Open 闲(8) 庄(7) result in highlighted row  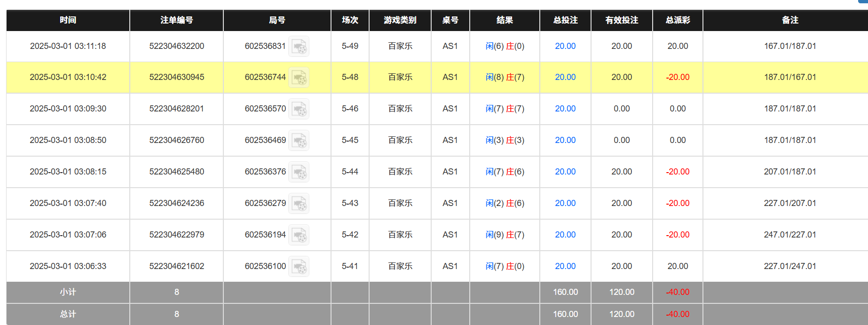pyautogui.click(x=505, y=77)
